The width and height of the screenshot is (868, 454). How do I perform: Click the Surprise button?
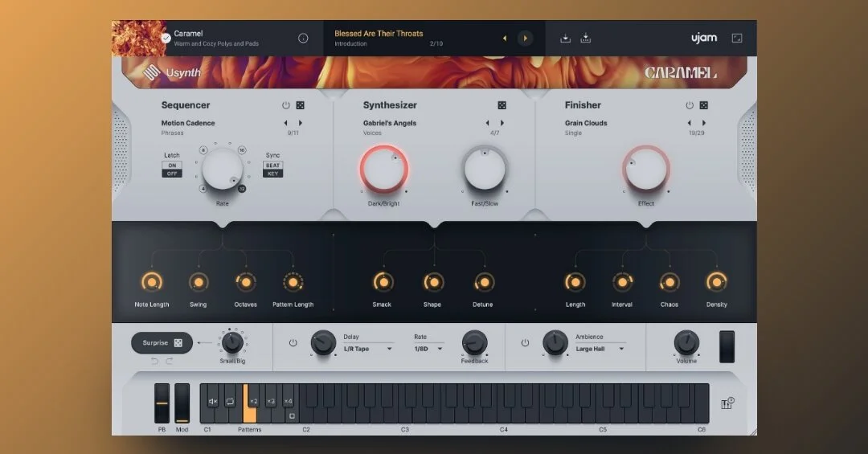(x=162, y=343)
